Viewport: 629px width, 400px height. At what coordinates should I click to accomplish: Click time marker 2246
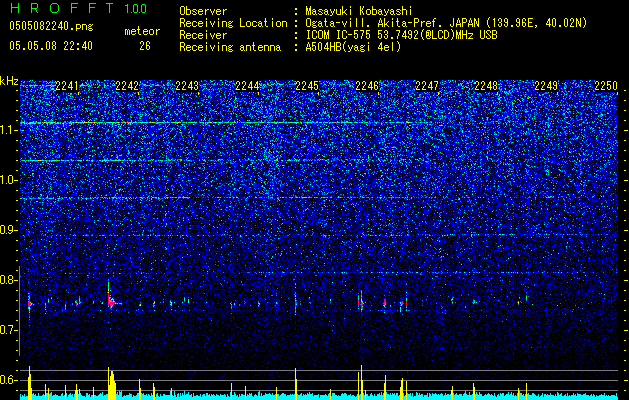coord(367,86)
